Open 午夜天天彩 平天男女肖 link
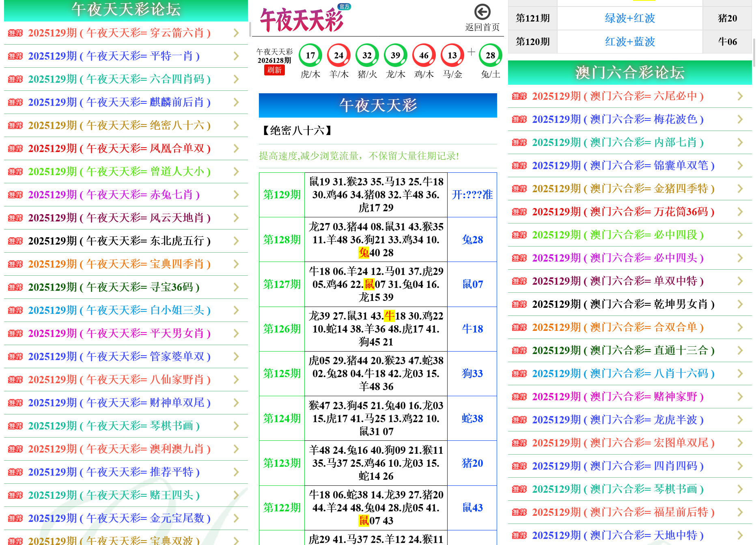 coord(119,333)
